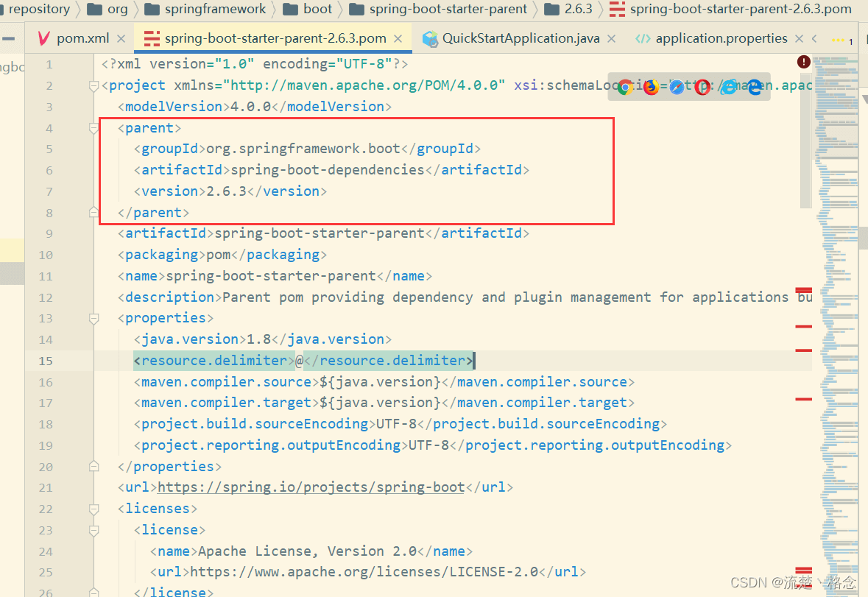Collapse the parent block fold on line 4
This screenshot has height=597, width=868.
coord(93,128)
